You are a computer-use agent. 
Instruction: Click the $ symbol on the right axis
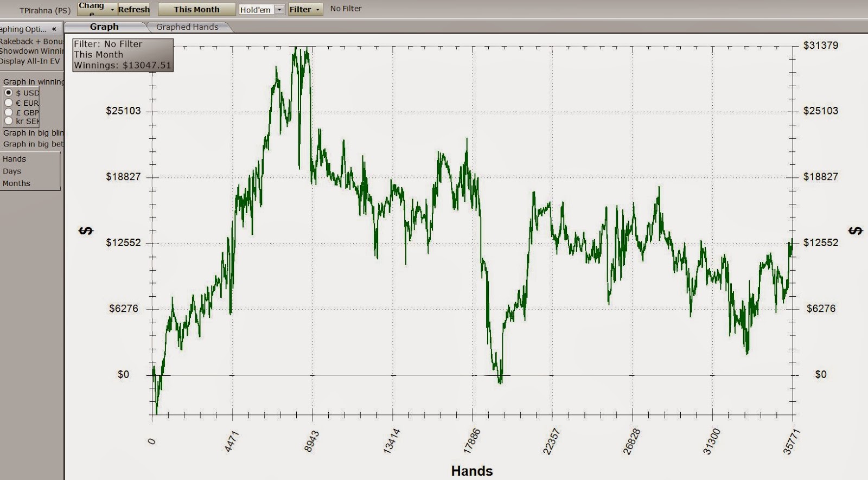(856, 231)
